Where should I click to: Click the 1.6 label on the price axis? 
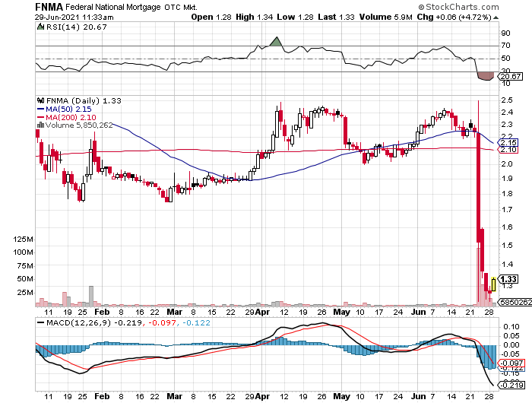(x=507, y=227)
